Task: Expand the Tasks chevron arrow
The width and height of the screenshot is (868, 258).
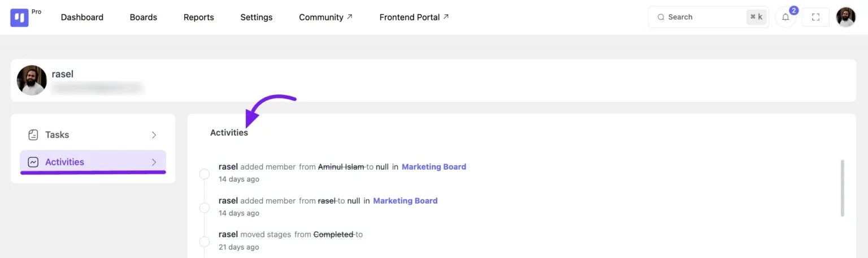Action: 154,135
